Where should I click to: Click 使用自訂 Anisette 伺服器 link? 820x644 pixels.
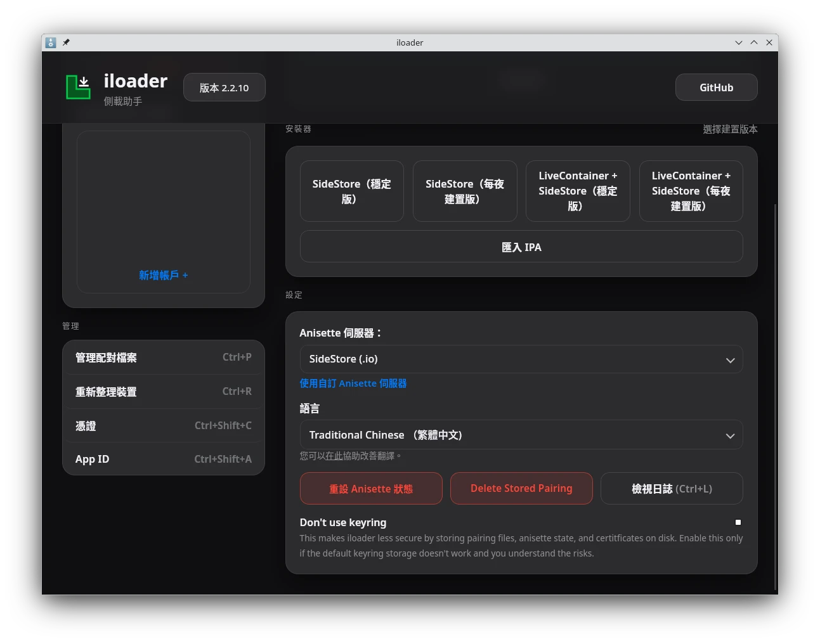pyautogui.click(x=353, y=383)
